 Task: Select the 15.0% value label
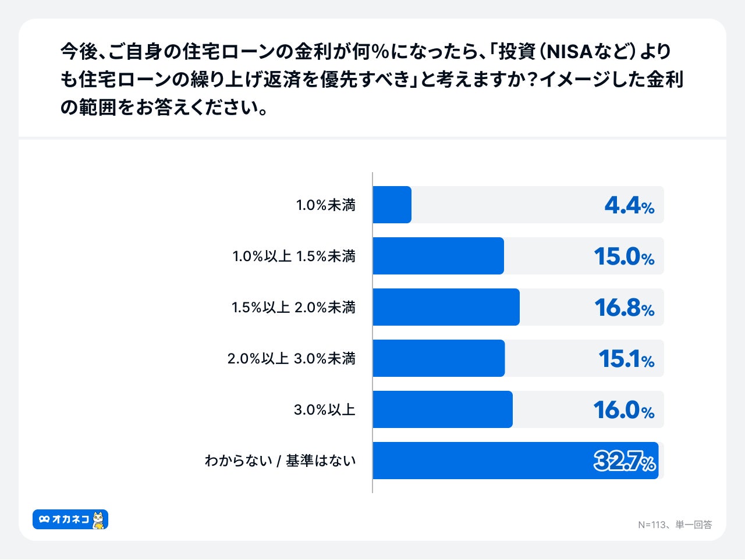point(624,256)
